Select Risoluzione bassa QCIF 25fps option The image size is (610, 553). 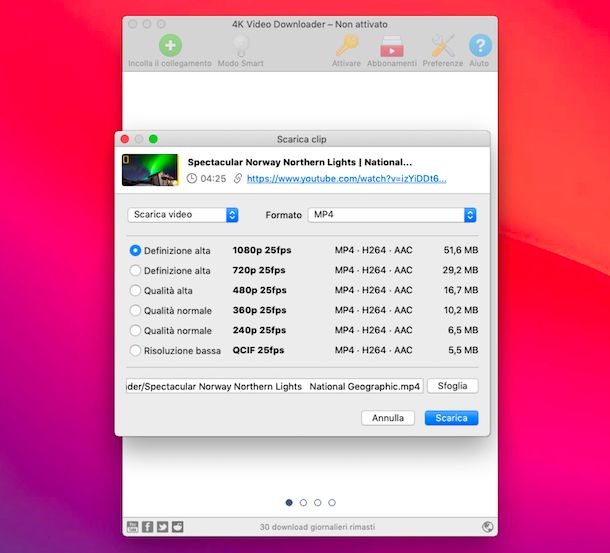(x=135, y=350)
